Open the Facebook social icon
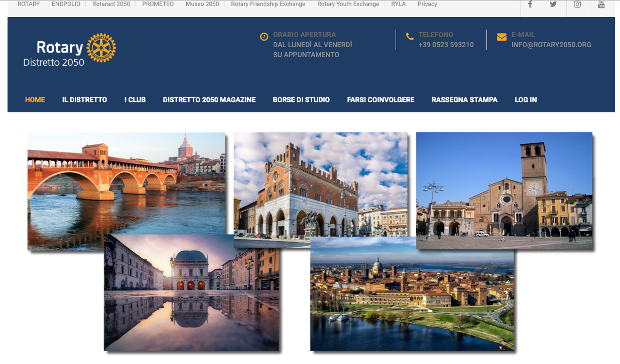 pyautogui.click(x=530, y=5)
